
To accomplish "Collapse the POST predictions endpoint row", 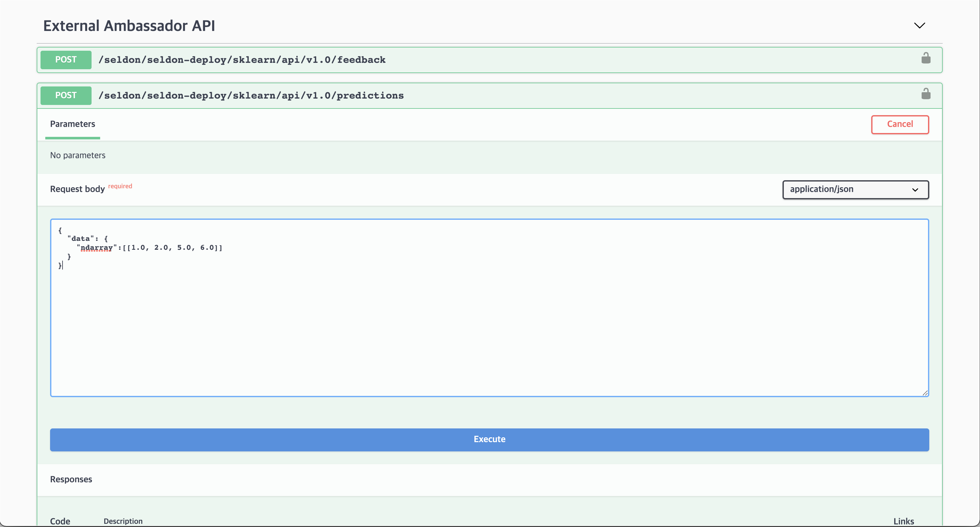I will pos(489,95).
